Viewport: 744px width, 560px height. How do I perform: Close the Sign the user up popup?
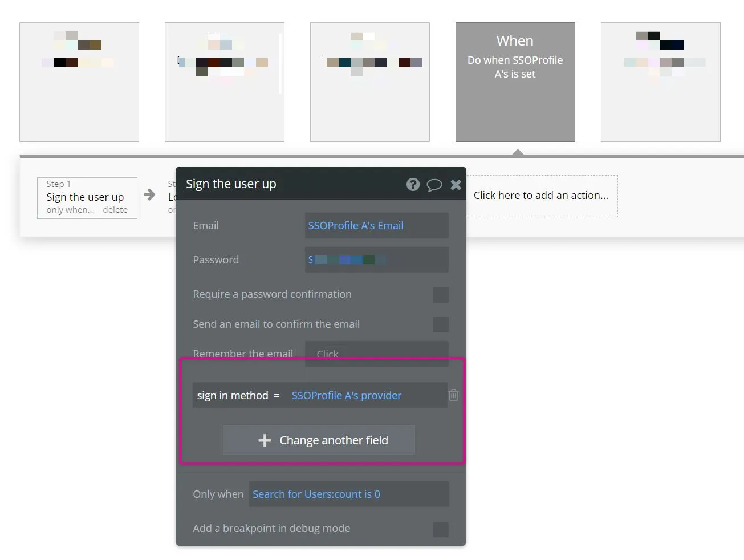(456, 185)
